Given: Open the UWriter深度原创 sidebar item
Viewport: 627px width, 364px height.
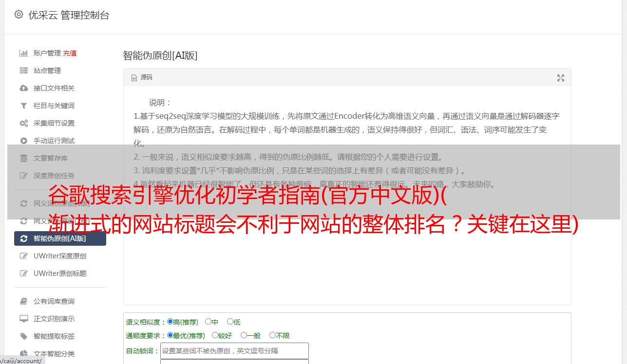Looking at the screenshot, I should tap(60, 256).
